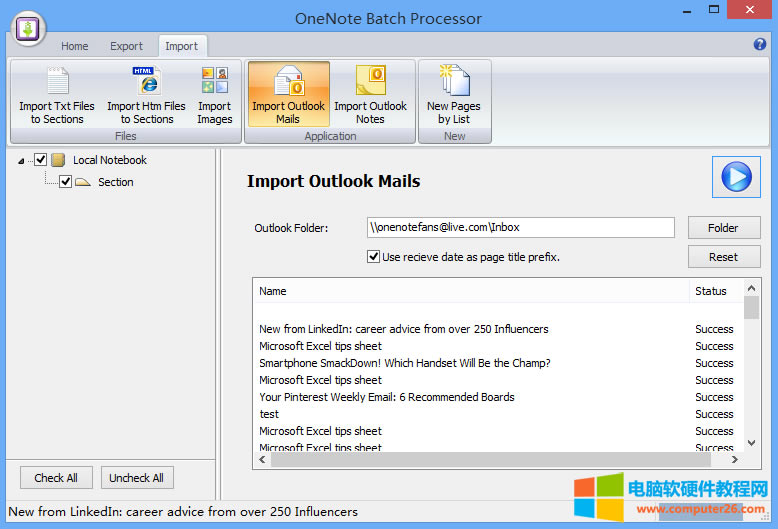Click the Outlook Folder path field
The height and width of the screenshot is (529, 778).
(520, 227)
